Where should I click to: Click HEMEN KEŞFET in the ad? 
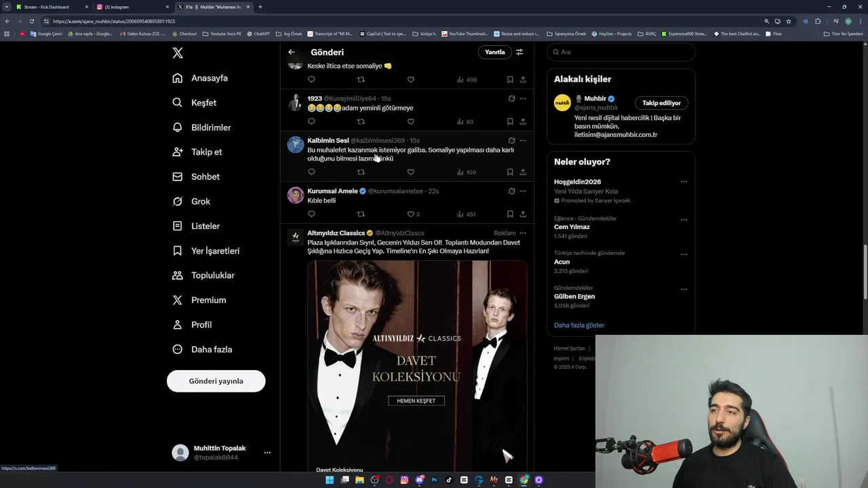pos(416,401)
